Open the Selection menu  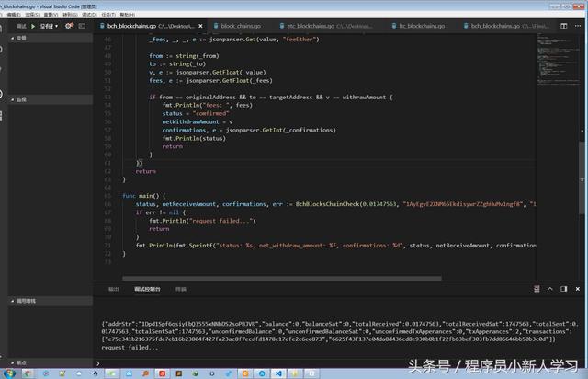[x=32, y=15]
